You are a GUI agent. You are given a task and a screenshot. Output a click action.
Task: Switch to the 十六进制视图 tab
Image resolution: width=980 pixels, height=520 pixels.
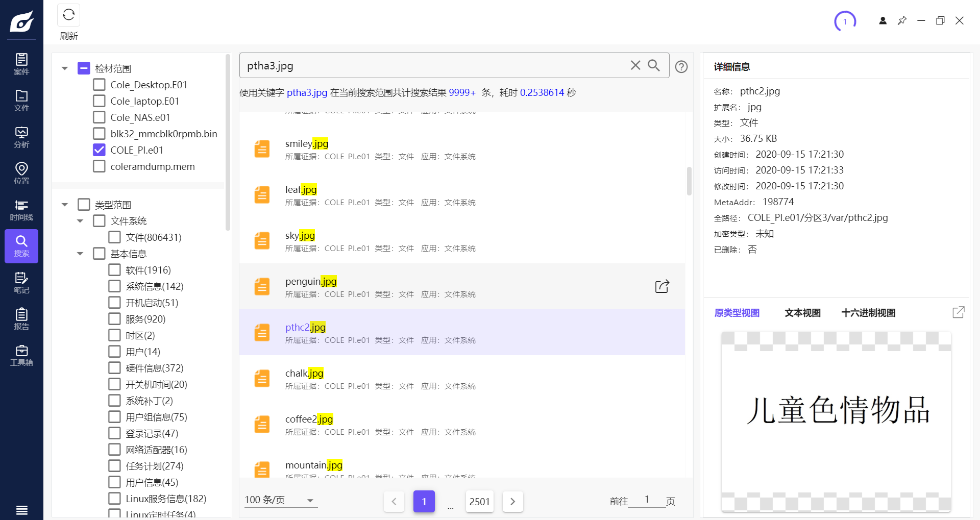(x=868, y=313)
